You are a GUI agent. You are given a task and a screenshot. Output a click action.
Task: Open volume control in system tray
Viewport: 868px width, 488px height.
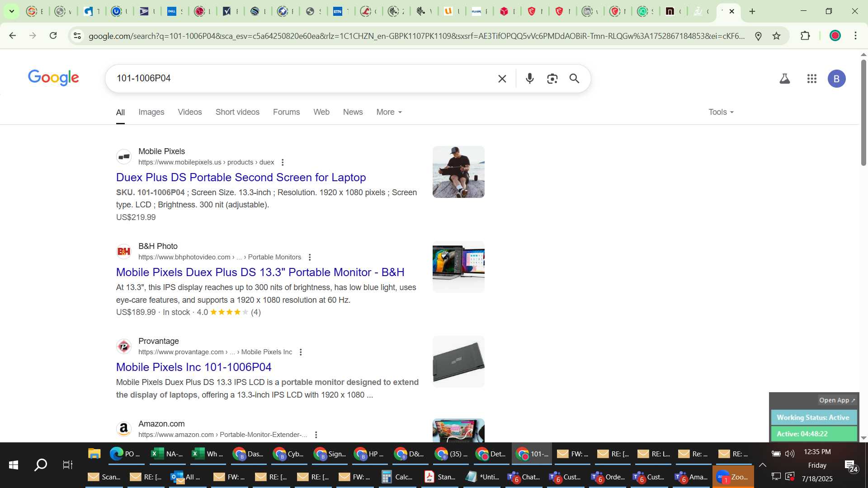pyautogui.click(x=790, y=454)
